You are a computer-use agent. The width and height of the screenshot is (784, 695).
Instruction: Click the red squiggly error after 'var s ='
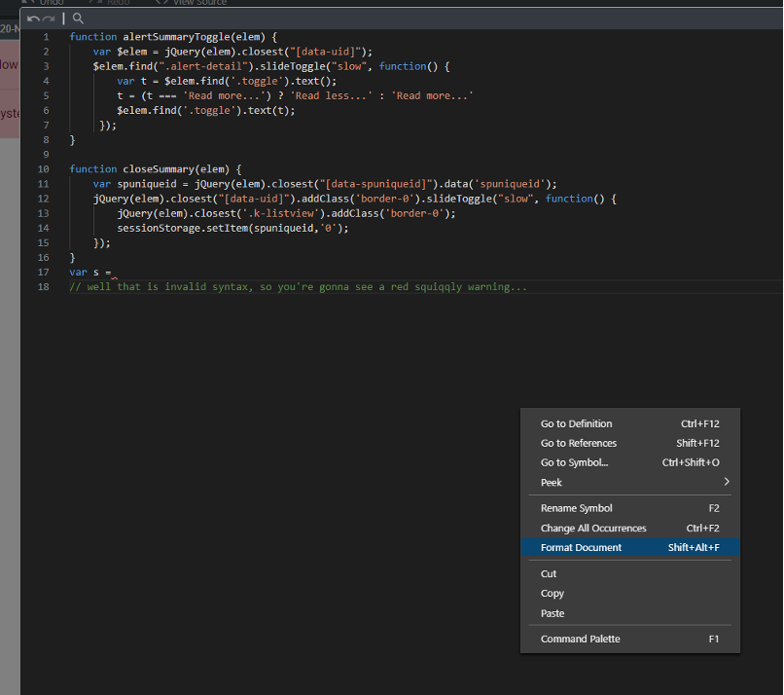tap(115, 277)
